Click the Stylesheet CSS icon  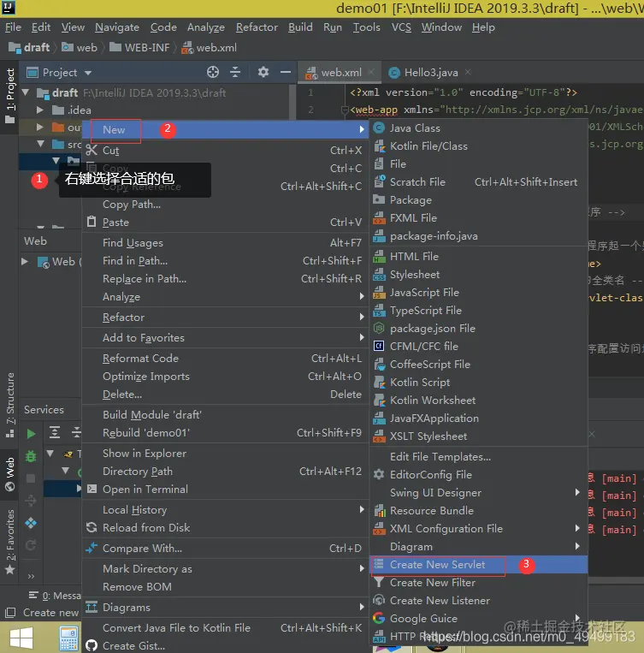click(379, 275)
